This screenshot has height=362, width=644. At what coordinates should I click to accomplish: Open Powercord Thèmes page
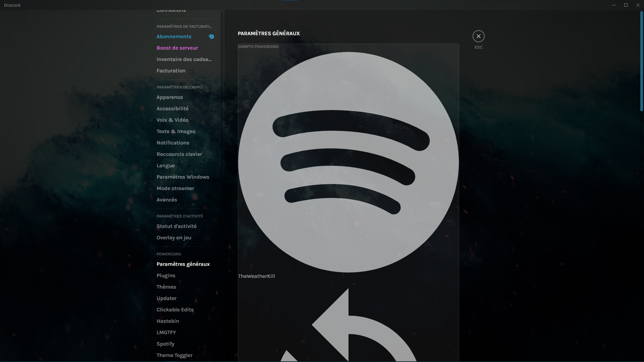[185, 287]
